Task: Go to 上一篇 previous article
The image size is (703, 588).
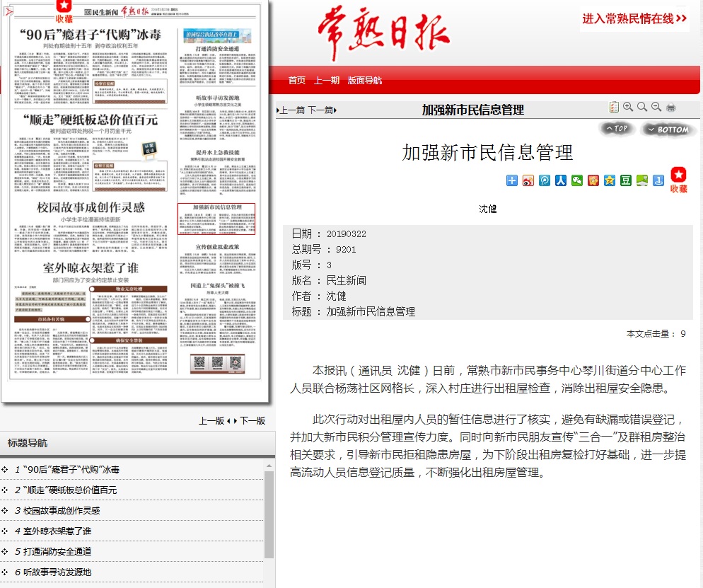Action: pos(291,110)
